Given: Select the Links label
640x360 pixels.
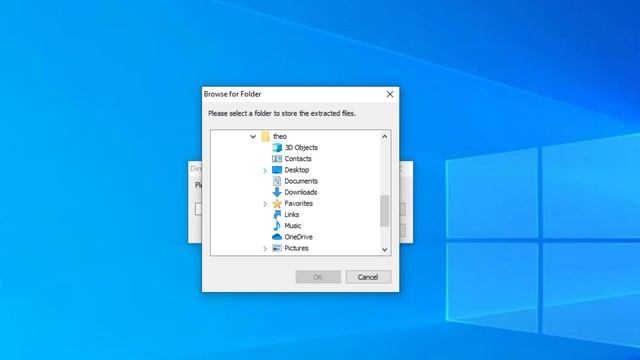Looking at the screenshot, I should click(x=292, y=214).
